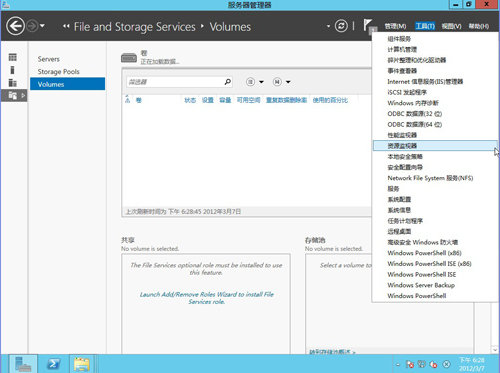This screenshot has width=500, height=373.
Task: Select File and Storage Services sidebar icon
Action: pos(13,95)
